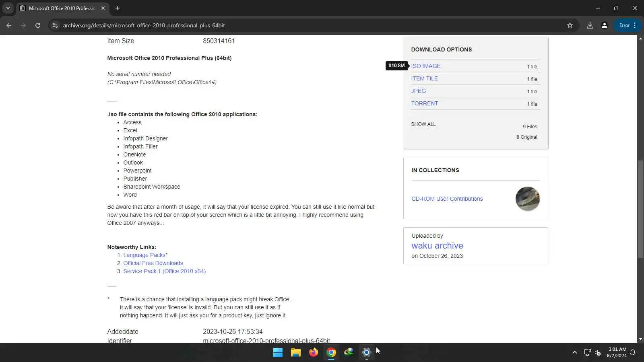Reload the archive.org page
This screenshot has width=644, height=362.
(x=38, y=25)
